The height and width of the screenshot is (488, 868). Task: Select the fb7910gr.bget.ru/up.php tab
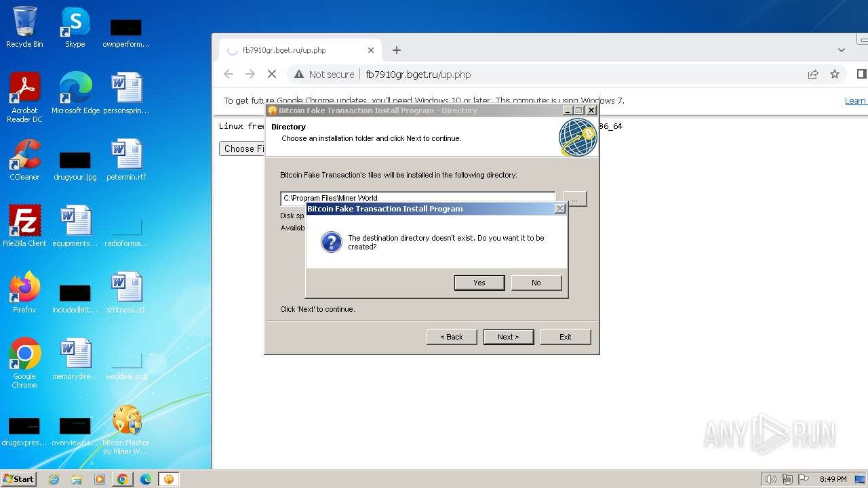(301, 50)
